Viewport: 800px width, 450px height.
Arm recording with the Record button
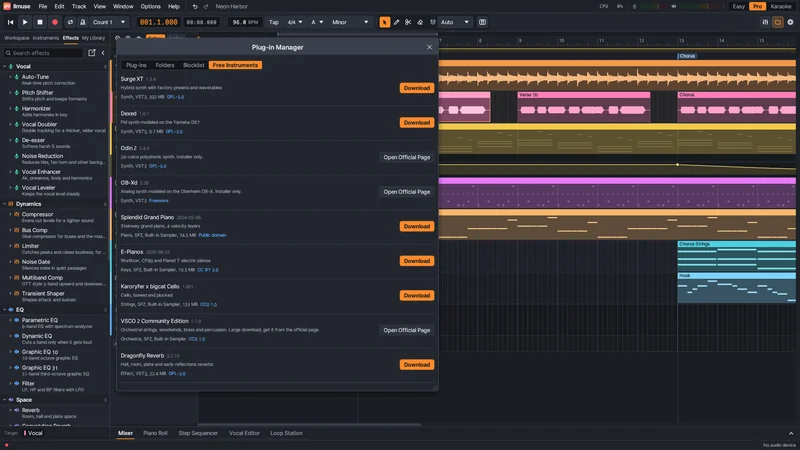coord(55,22)
